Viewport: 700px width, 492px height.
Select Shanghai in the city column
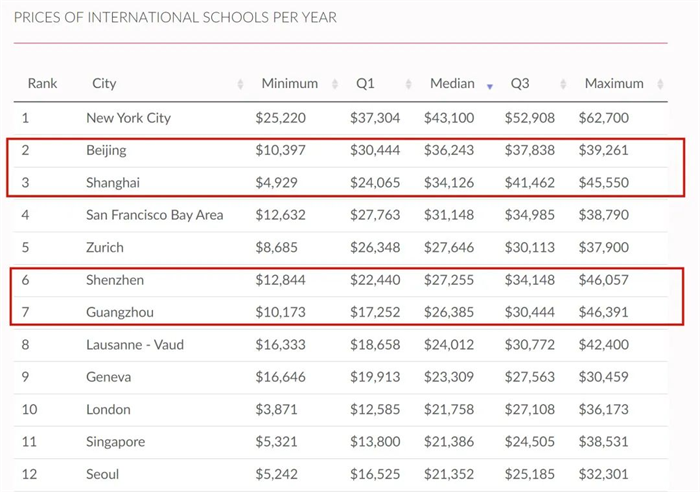(113, 183)
